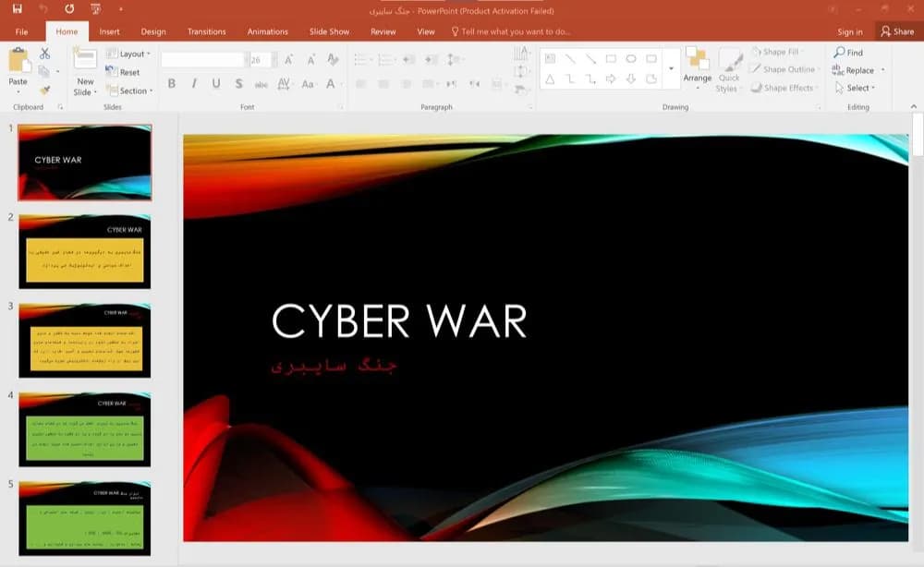Open the Font size box showing 26
The height and width of the screenshot is (567, 924).
pos(260,59)
